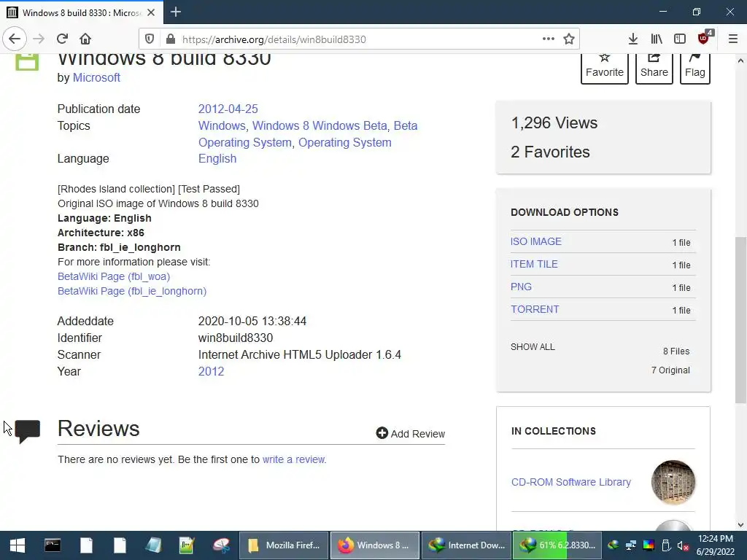Bookmark this page with the star
Image resolution: width=747 pixels, height=560 pixels.
point(569,39)
